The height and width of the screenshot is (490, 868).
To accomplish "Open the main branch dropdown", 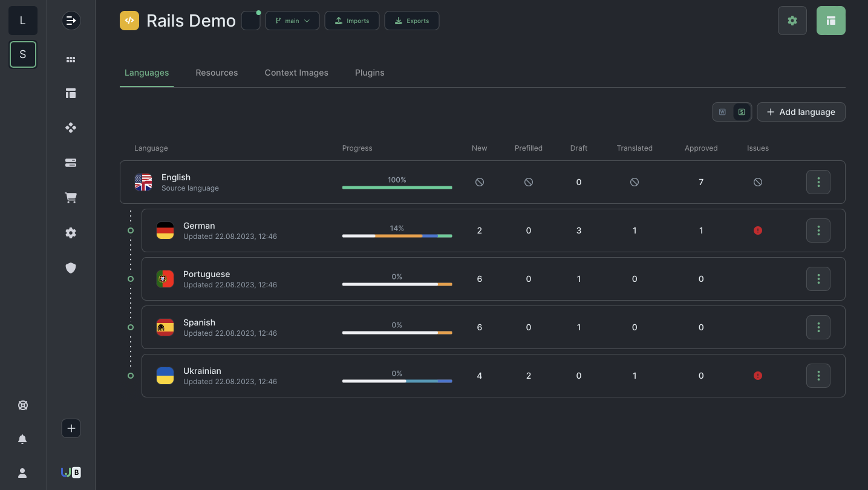I will pos(292,21).
